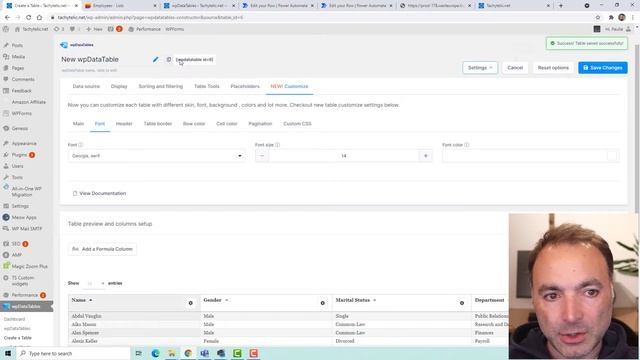
Task: Open the Font family dropdown
Action: [156, 156]
